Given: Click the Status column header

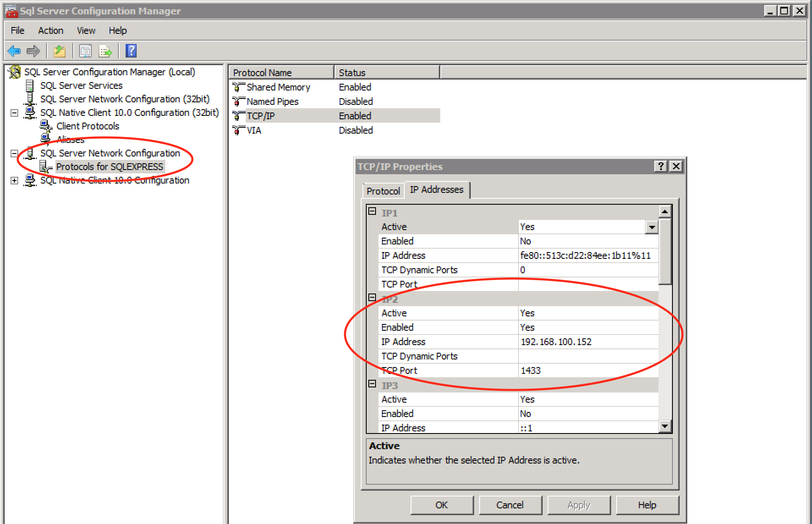Looking at the screenshot, I should [387, 73].
